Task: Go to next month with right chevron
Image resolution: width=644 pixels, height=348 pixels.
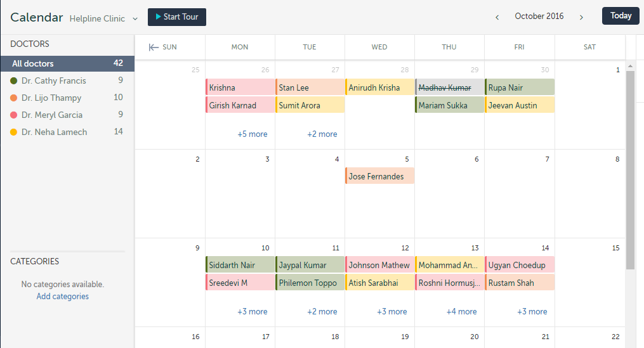Action: pyautogui.click(x=581, y=17)
